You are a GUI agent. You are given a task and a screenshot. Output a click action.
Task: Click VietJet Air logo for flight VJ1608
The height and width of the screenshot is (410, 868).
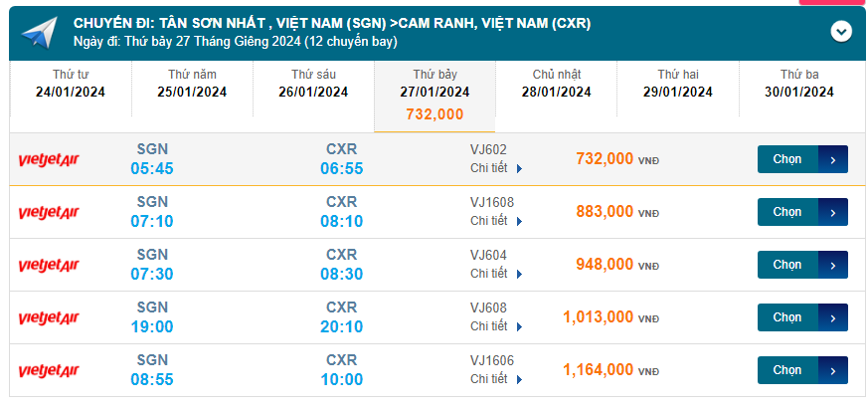[x=49, y=212]
